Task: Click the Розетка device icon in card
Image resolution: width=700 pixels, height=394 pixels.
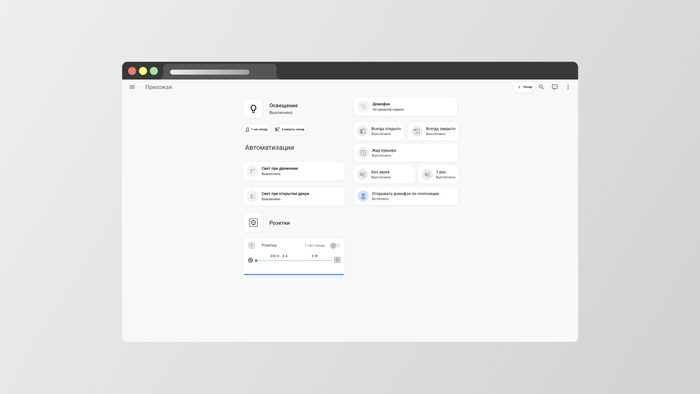Action: (x=252, y=245)
